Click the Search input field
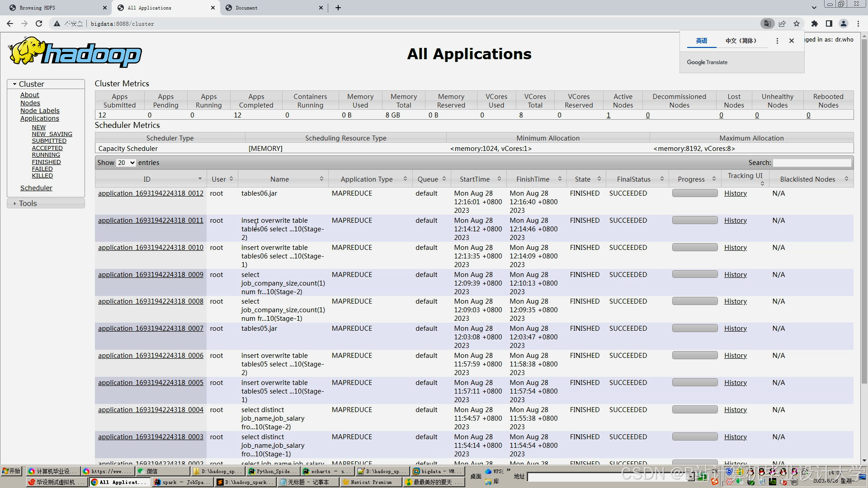The width and height of the screenshot is (868, 488). tap(812, 163)
